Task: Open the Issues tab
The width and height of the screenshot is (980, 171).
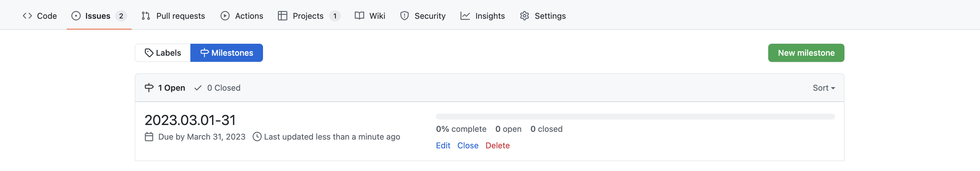Action: (98, 16)
